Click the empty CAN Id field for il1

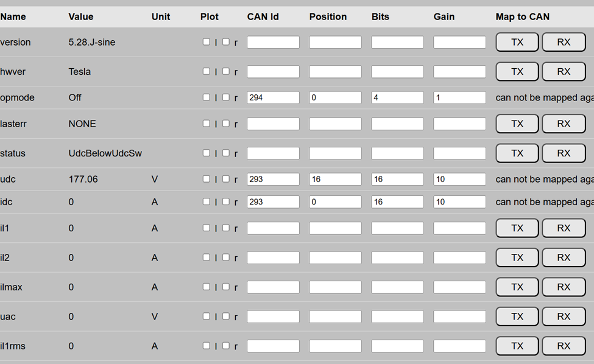point(273,228)
